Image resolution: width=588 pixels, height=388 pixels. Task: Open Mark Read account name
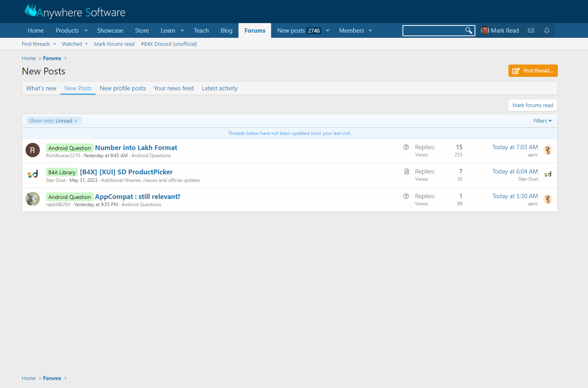[x=505, y=31]
